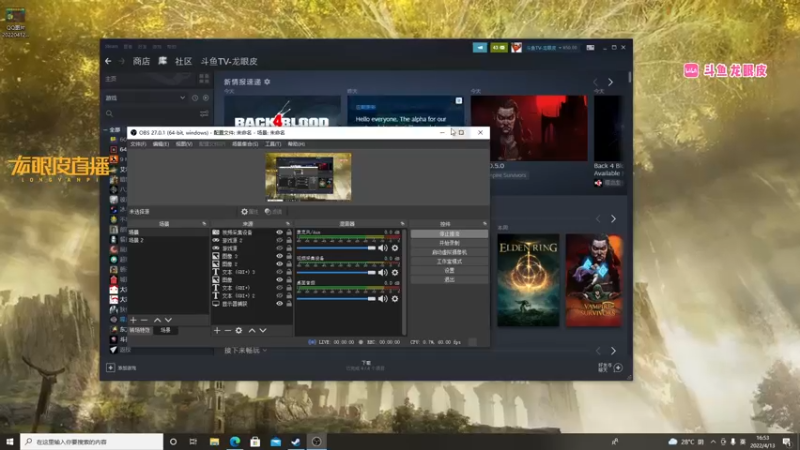Pop out the 场景 dock panel
The image size is (800, 450).
click(204, 223)
